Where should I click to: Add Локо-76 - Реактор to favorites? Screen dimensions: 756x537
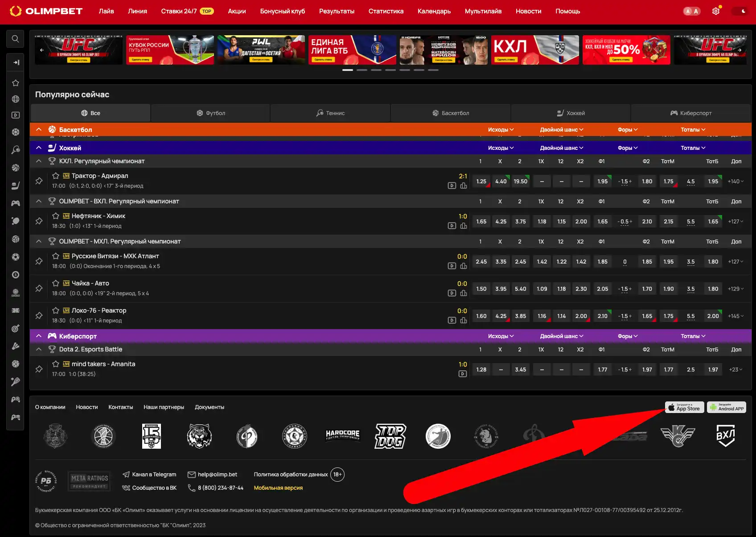pyautogui.click(x=56, y=310)
